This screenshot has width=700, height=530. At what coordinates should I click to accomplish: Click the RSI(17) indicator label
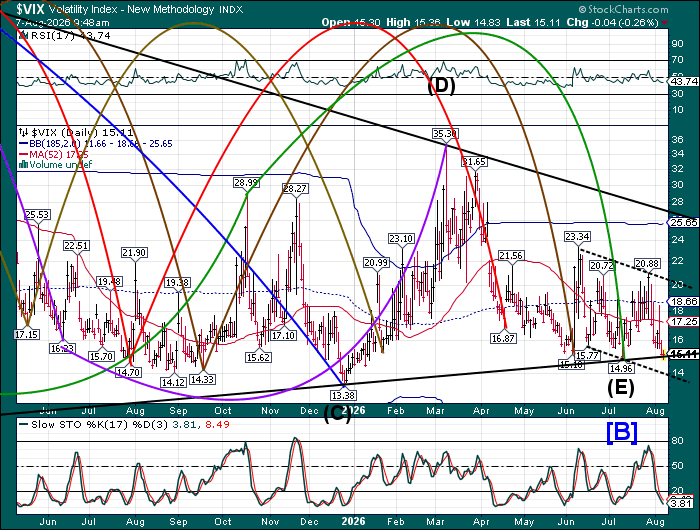pyautogui.click(x=54, y=36)
